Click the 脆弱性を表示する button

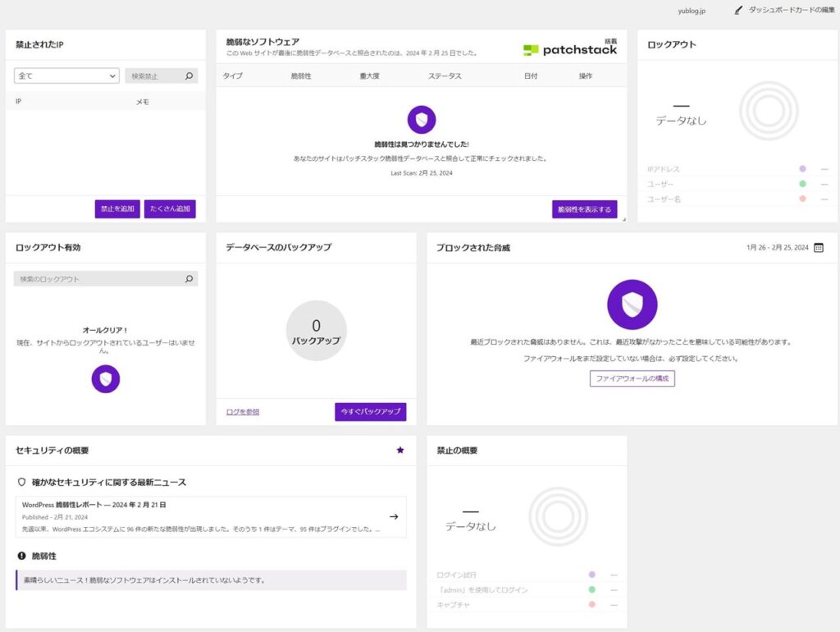pos(584,209)
